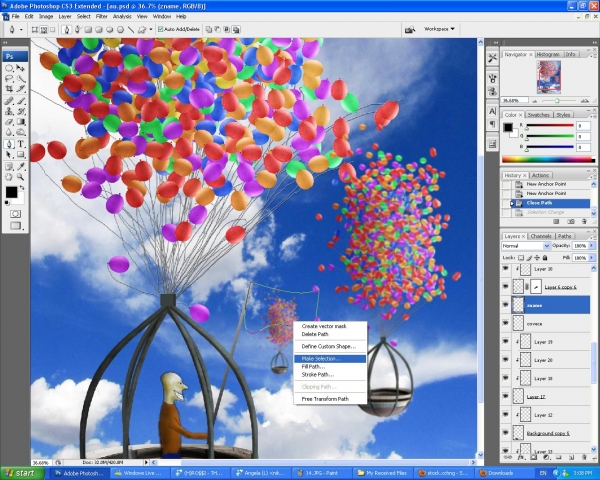This screenshot has width=600, height=480.
Task: Click foreground color swatch in toolbox
Action: tap(11, 192)
